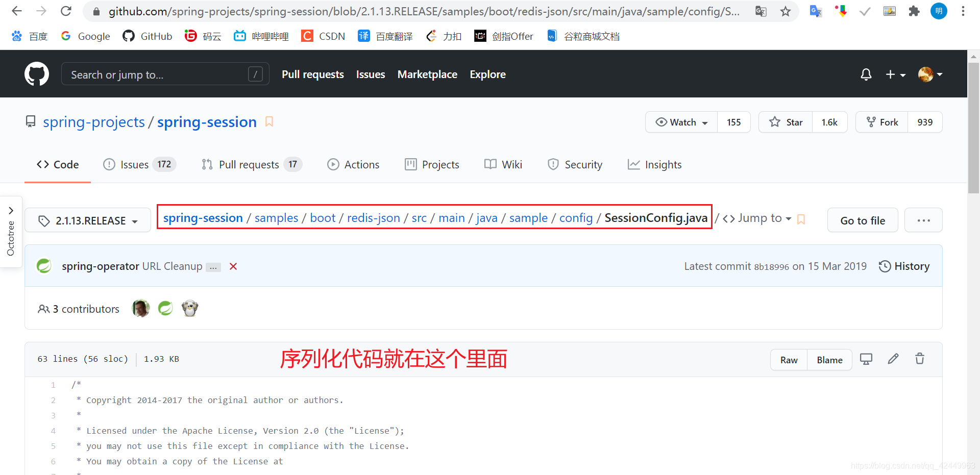The width and height of the screenshot is (980, 475).
Task: Open the Google bookmark
Action: [85, 36]
